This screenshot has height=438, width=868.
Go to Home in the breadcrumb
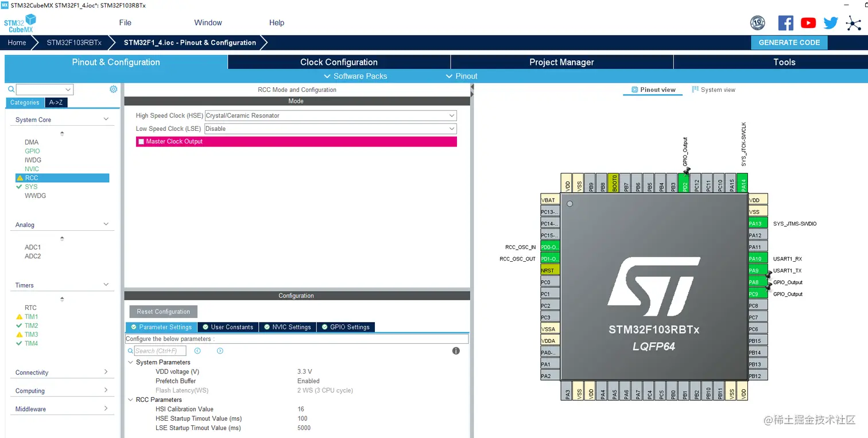point(17,42)
